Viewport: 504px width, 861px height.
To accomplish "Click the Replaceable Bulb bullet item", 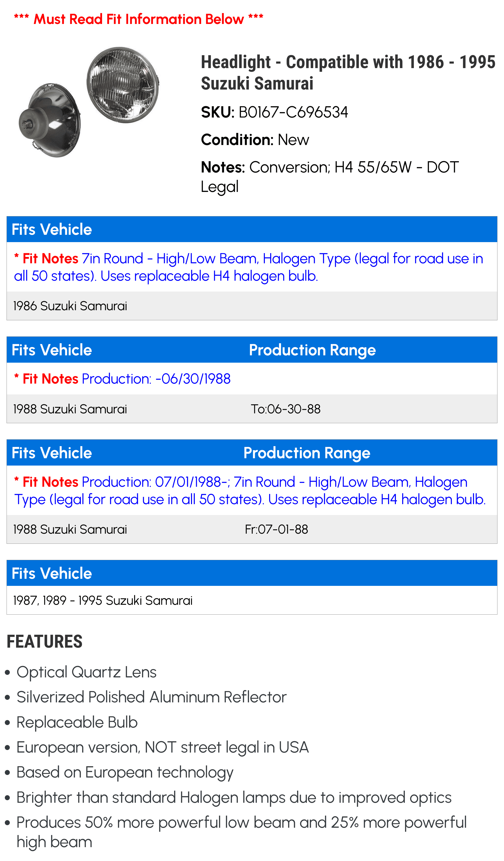I will pos(77,722).
